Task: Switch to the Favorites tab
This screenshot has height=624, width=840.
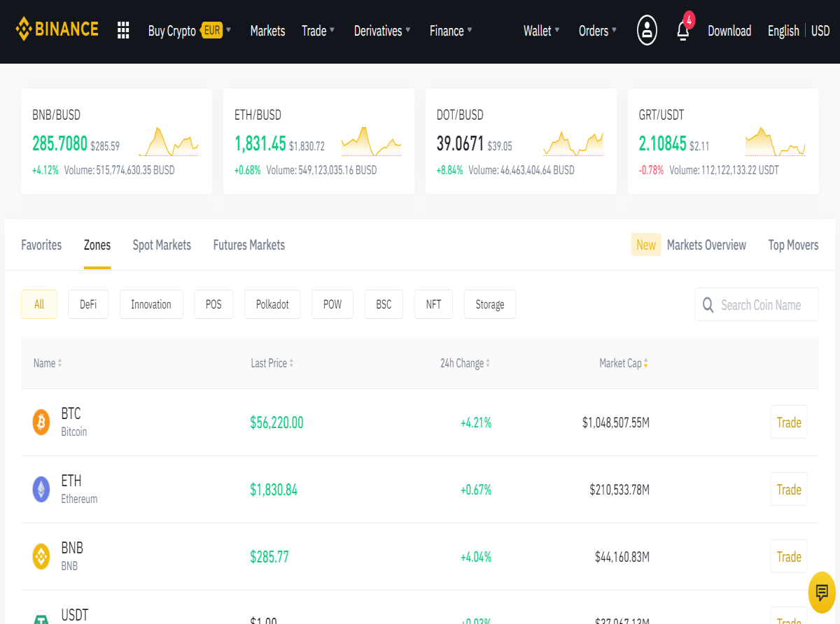Action: [41, 245]
